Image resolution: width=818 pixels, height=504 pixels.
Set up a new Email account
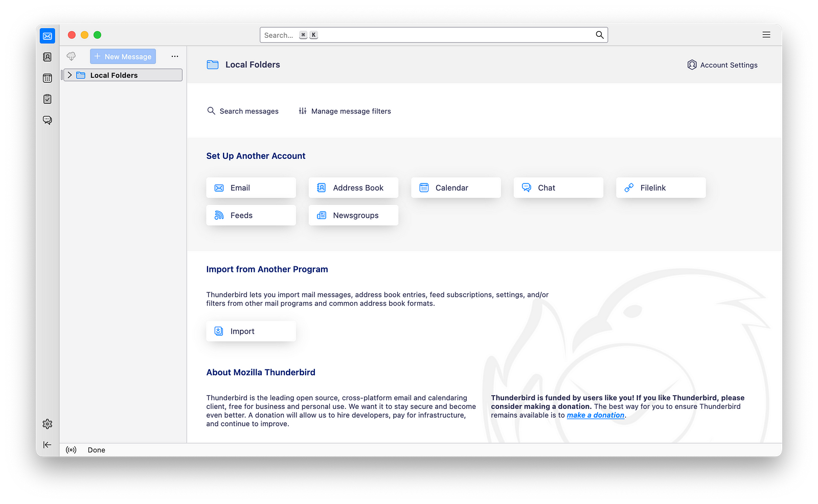click(251, 188)
